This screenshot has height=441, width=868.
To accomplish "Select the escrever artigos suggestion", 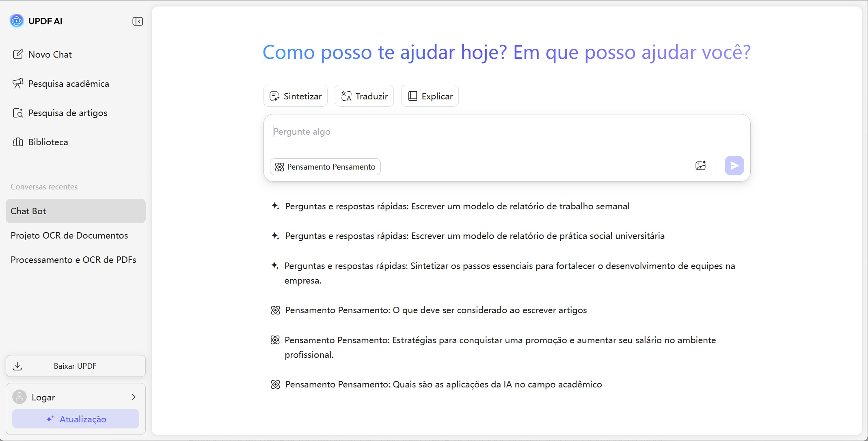I will pos(429,310).
